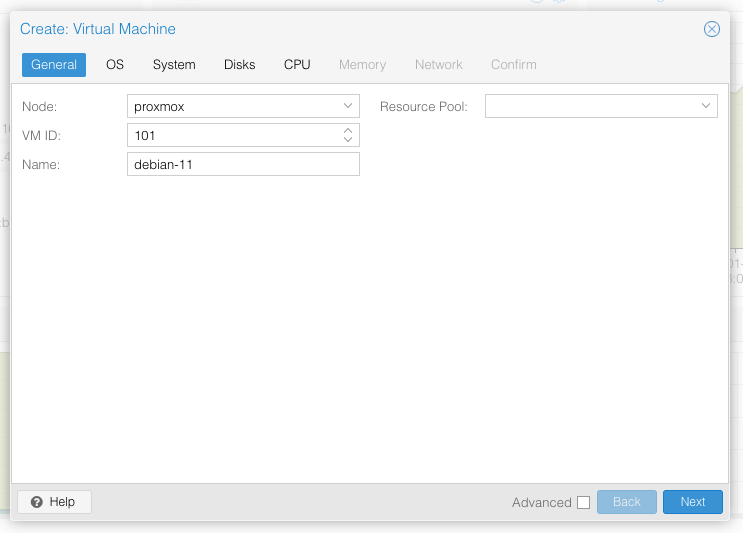Screen dimensions: 743x533
Task: Increase VM ID with the up arrow
Action: point(348,130)
